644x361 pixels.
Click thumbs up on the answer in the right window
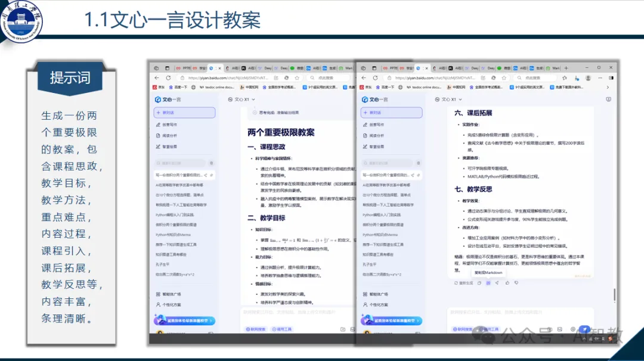point(507,282)
